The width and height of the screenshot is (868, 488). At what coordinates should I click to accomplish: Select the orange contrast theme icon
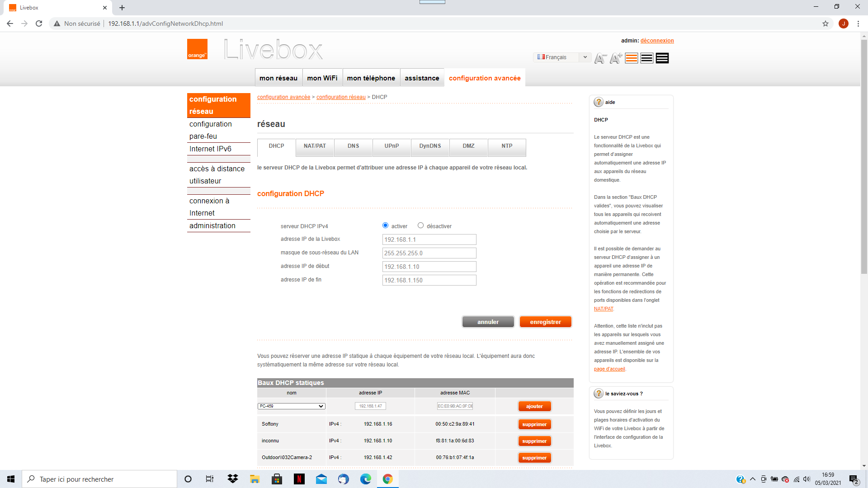(632, 58)
